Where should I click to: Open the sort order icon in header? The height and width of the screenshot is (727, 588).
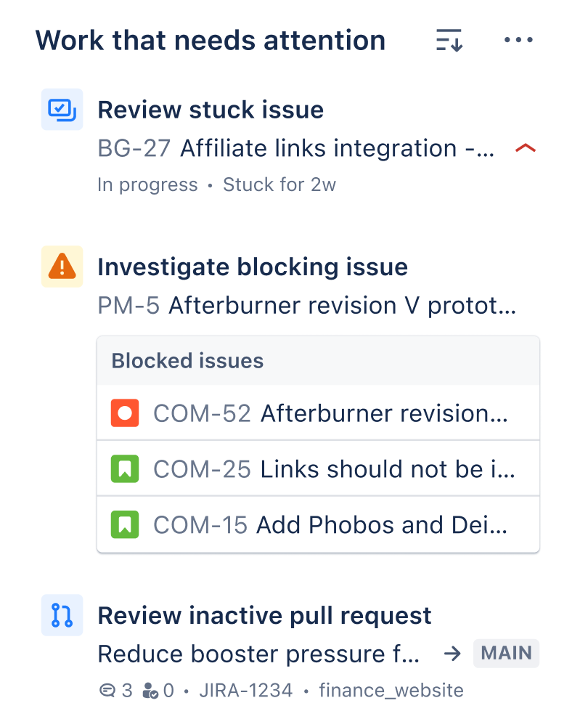pyautogui.click(x=449, y=41)
